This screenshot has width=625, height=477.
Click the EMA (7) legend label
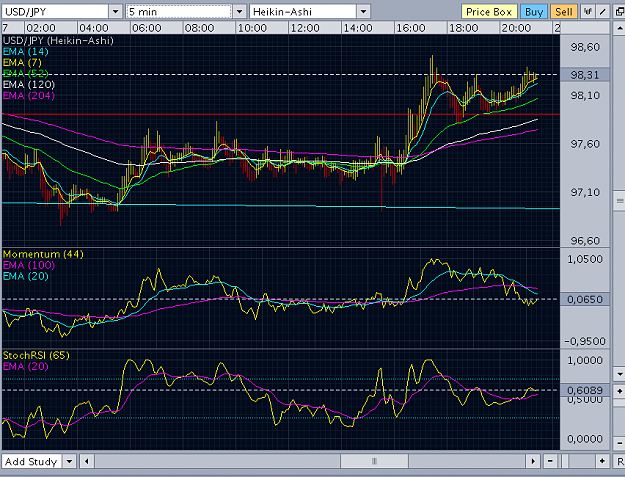pyautogui.click(x=22, y=63)
